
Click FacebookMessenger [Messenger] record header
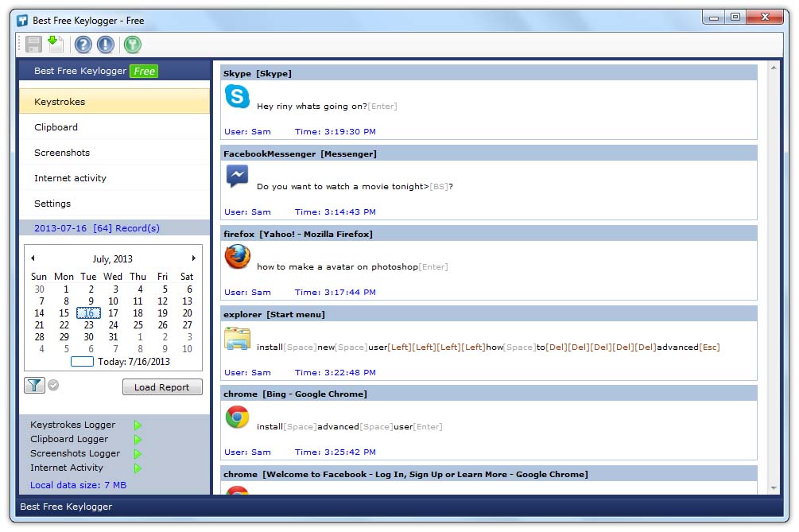489,154
